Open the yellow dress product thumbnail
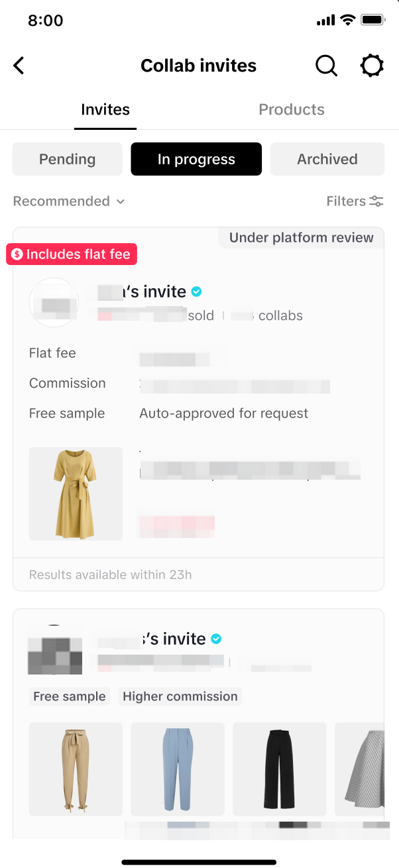 76,494
